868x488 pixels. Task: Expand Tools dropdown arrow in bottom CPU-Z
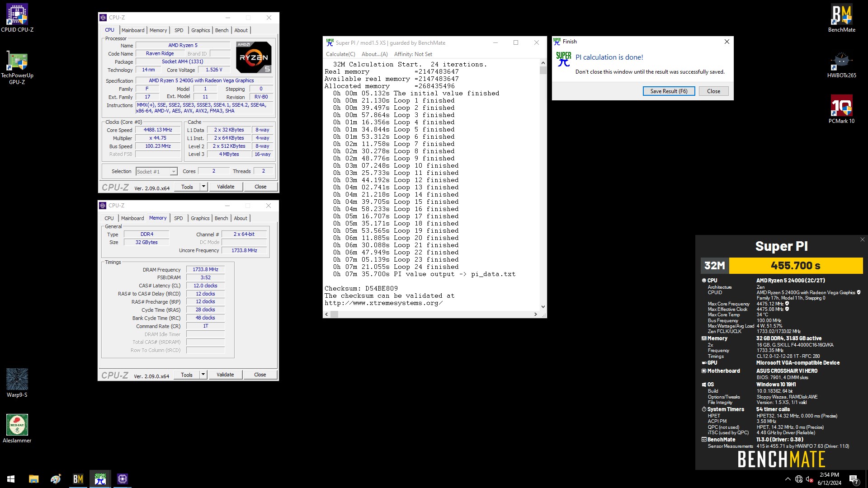click(203, 375)
